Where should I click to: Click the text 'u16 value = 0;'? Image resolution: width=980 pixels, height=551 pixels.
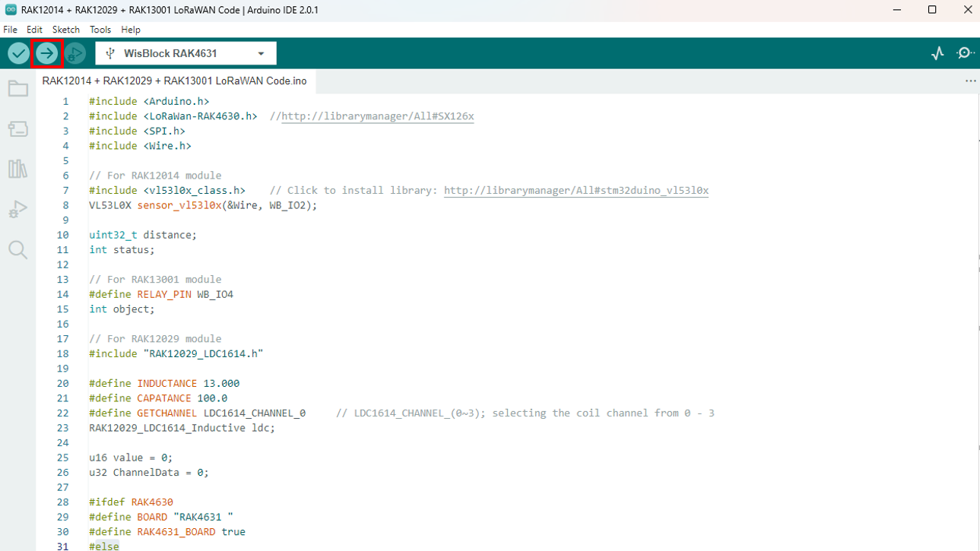[131, 458]
